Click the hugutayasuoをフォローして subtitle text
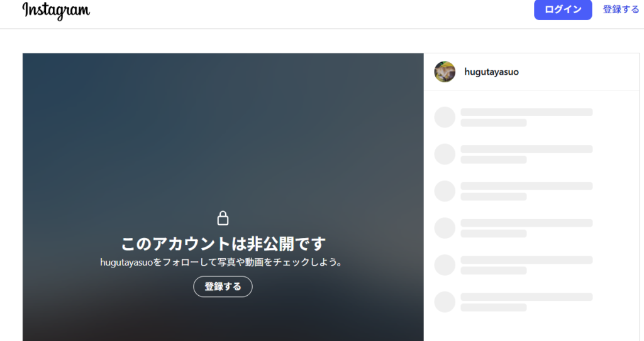The image size is (644, 341). point(223,263)
